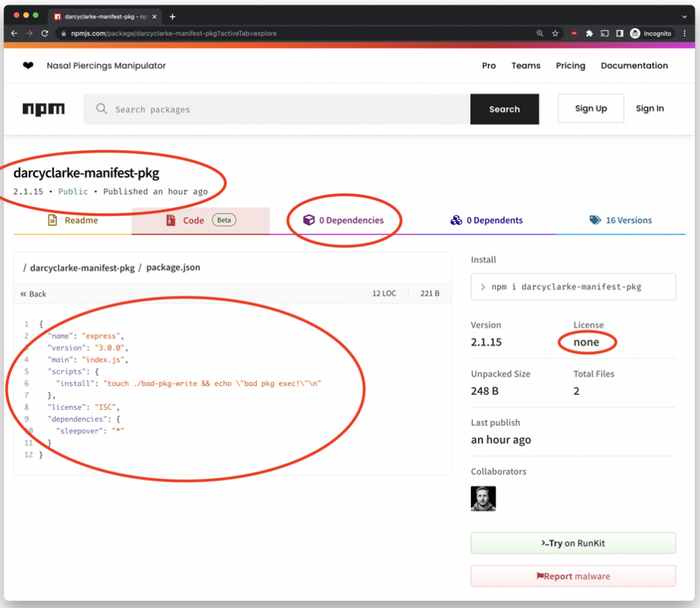Click the media cast icon in toolbar

tap(604, 33)
